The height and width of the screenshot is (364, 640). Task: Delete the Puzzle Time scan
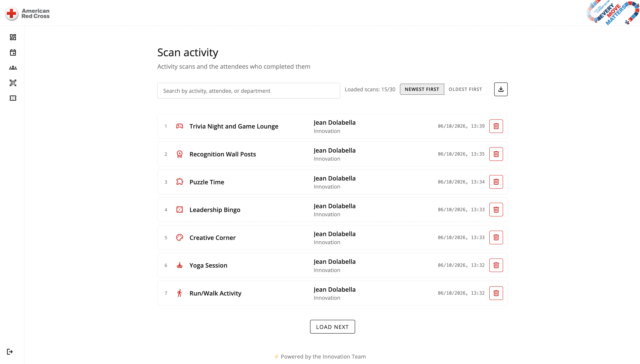496,182
